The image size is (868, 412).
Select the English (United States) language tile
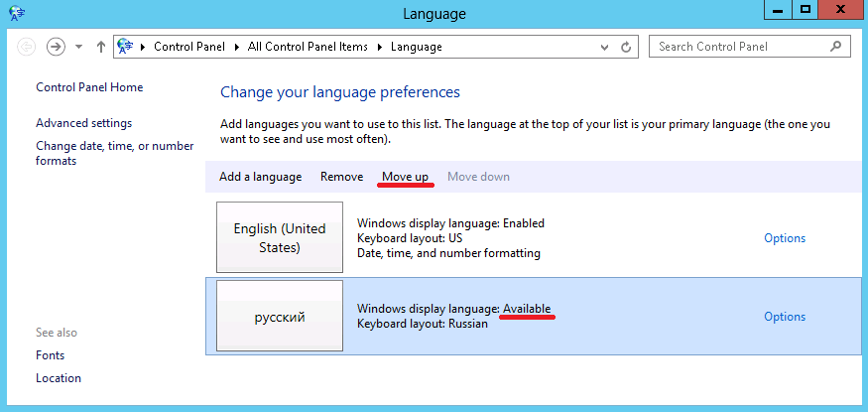[280, 238]
